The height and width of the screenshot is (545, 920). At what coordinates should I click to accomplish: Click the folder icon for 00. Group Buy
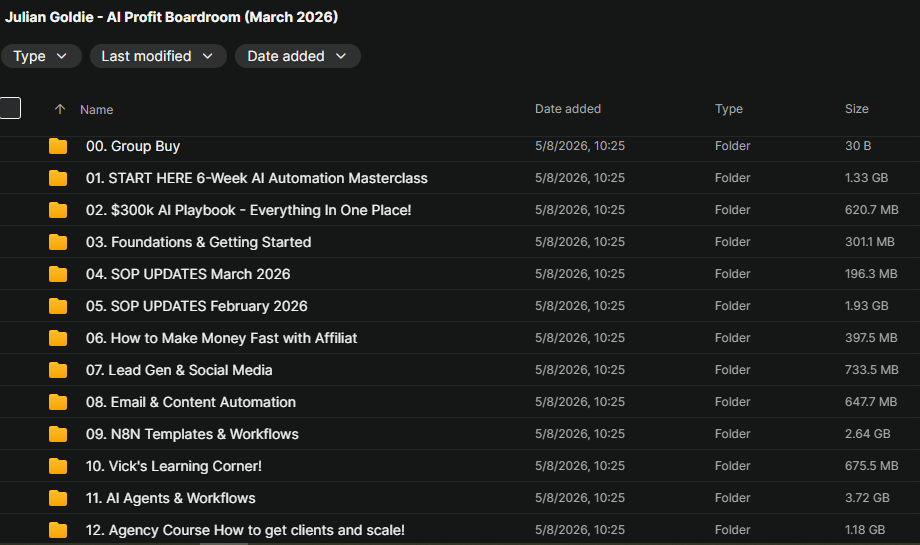coord(58,146)
